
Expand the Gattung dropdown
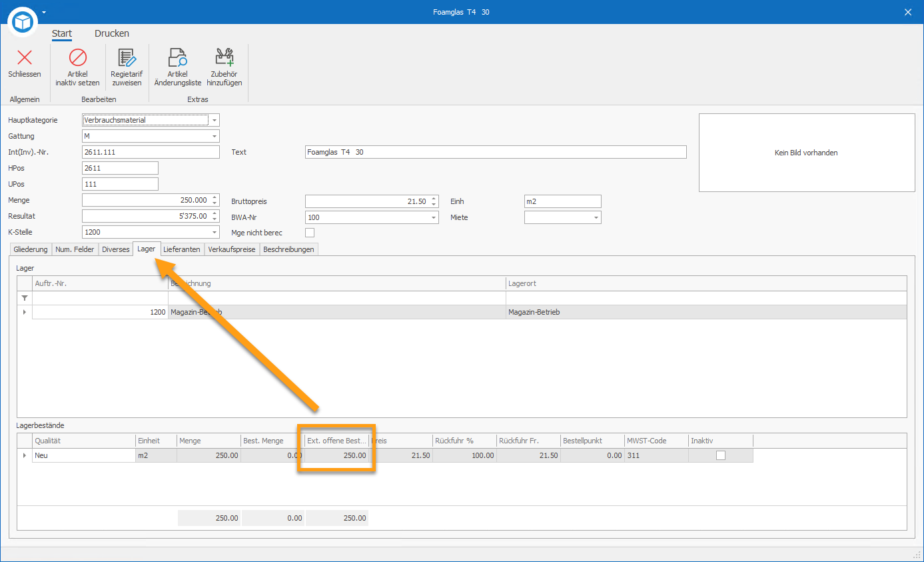point(214,136)
